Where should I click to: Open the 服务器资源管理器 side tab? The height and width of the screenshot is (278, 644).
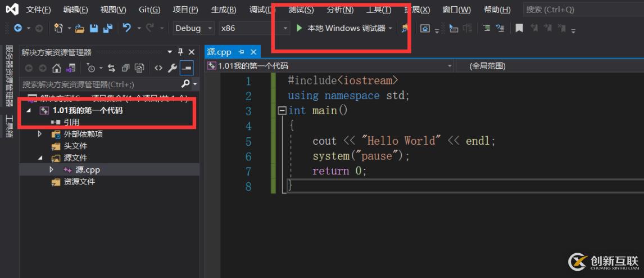[x=9, y=75]
